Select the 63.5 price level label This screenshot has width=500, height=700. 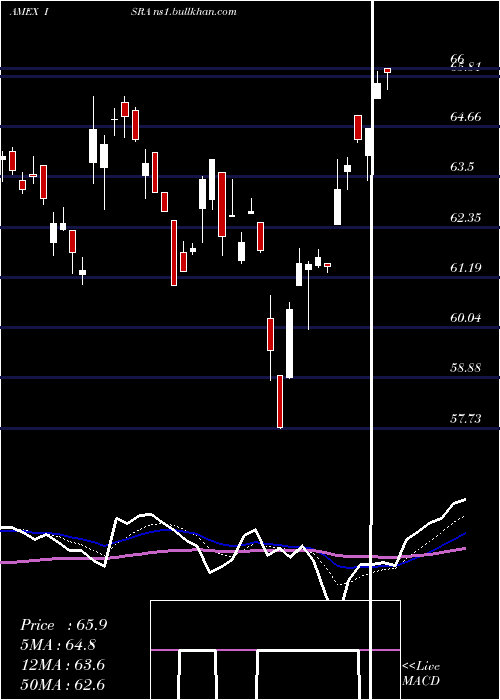point(462,167)
